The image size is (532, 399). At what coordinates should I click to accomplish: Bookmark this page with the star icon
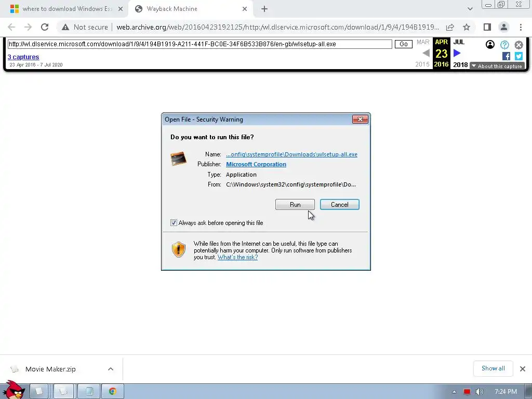467,27
